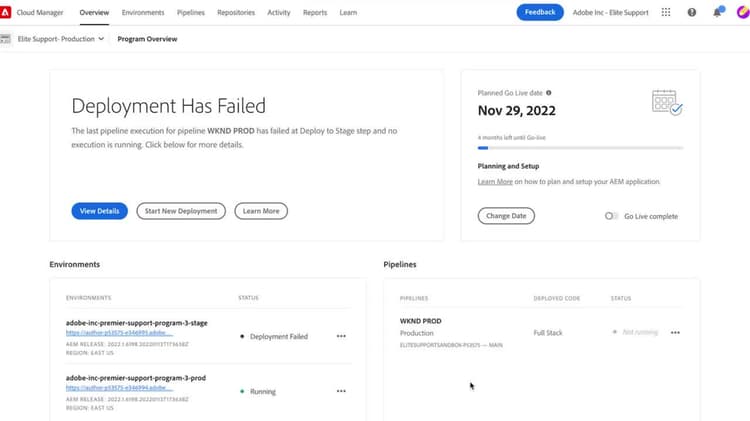The width and height of the screenshot is (750, 421).
Task: Open the help question mark icon
Action: pos(692,12)
